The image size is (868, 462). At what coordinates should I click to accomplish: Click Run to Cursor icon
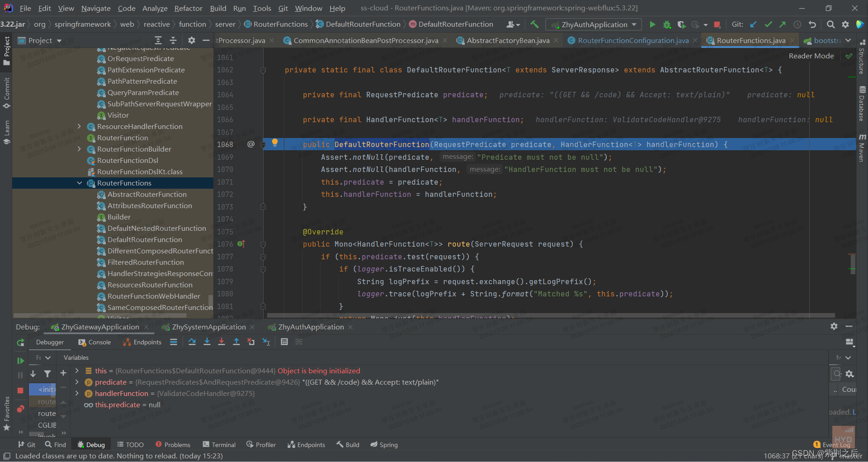point(266,342)
